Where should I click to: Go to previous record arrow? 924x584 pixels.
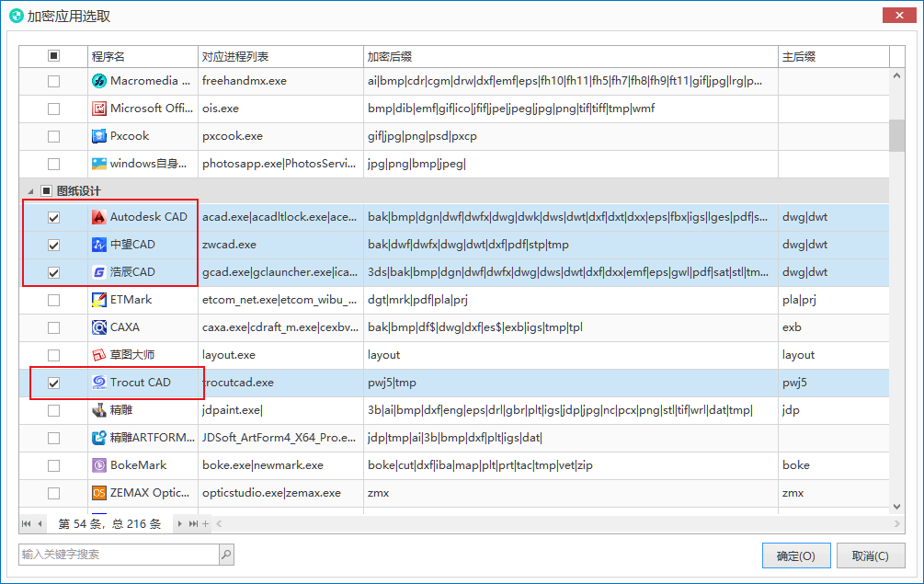[40, 523]
